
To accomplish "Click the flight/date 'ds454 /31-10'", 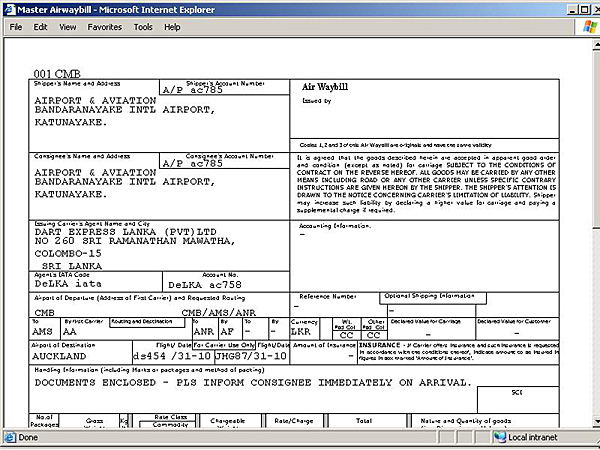I will click(172, 356).
